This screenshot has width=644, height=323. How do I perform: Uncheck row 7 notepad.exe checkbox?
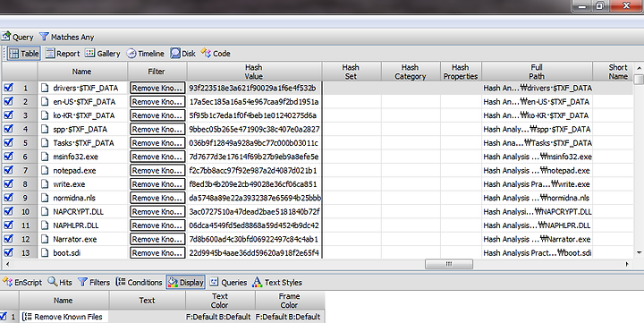tap(8, 170)
